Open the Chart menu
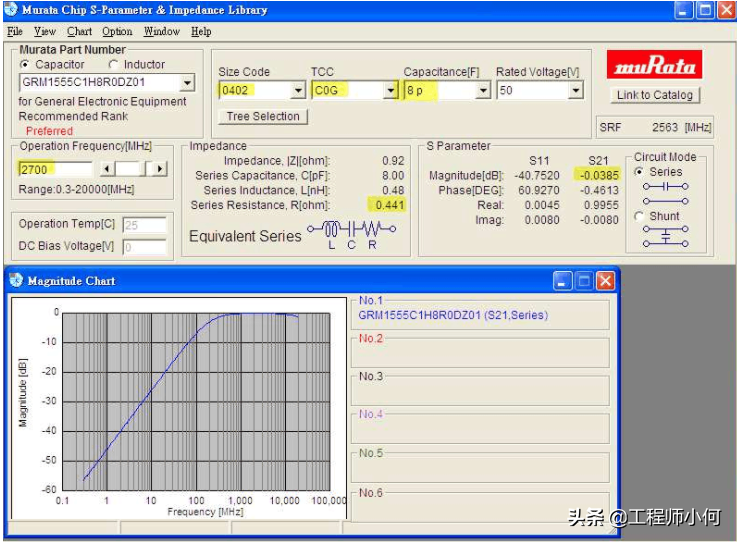 (79, 32)
